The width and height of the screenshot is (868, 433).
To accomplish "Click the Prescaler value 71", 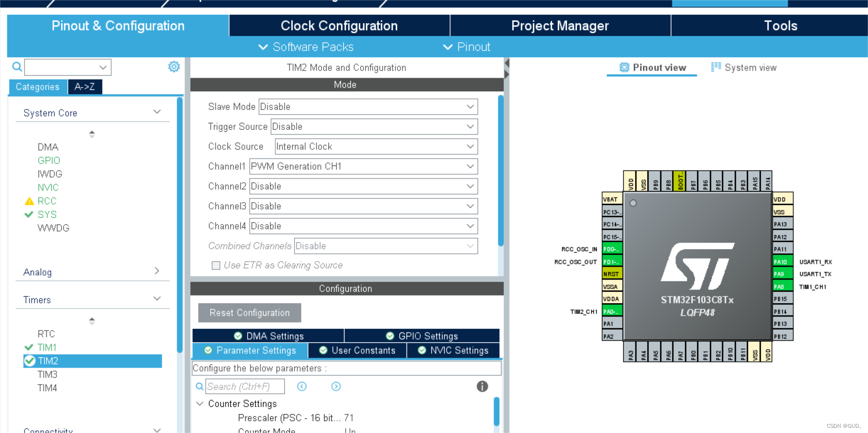I will (349, 418).
